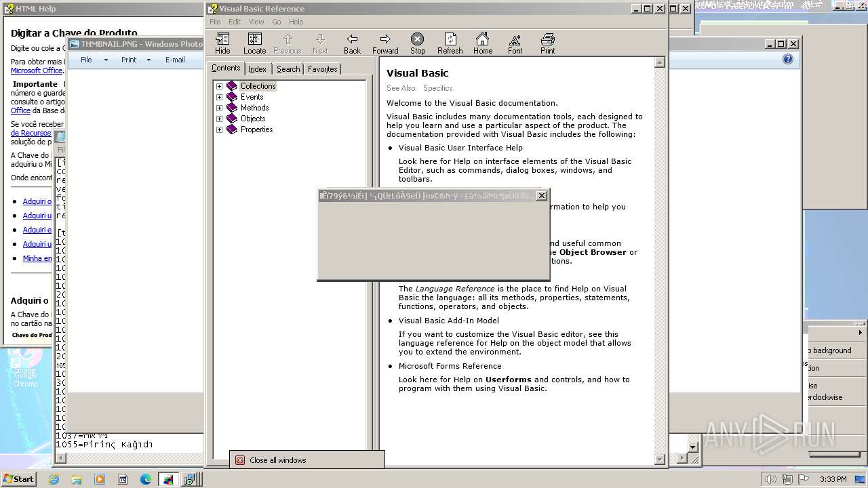
Task: Refresh the help page
Action: (450, 43)
